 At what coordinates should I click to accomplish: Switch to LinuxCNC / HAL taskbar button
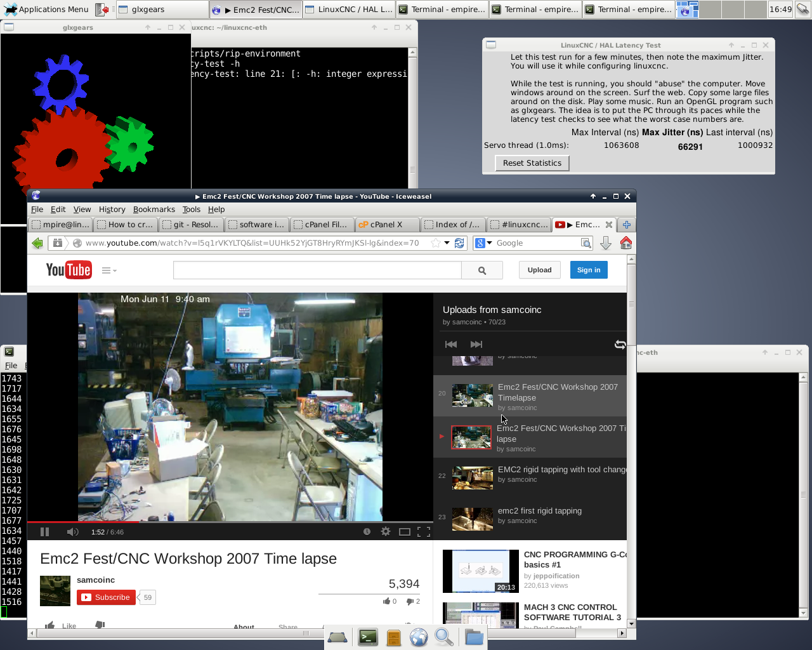coord(348,10)
